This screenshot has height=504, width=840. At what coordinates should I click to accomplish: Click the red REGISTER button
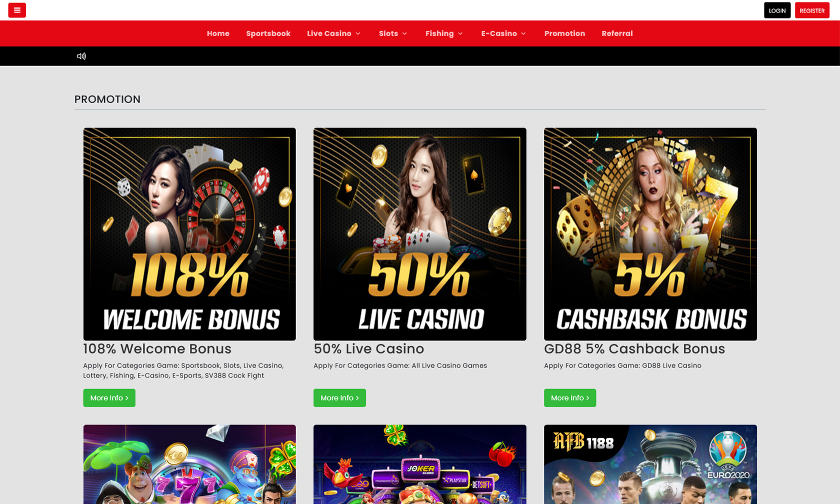(x=812, y=10)
